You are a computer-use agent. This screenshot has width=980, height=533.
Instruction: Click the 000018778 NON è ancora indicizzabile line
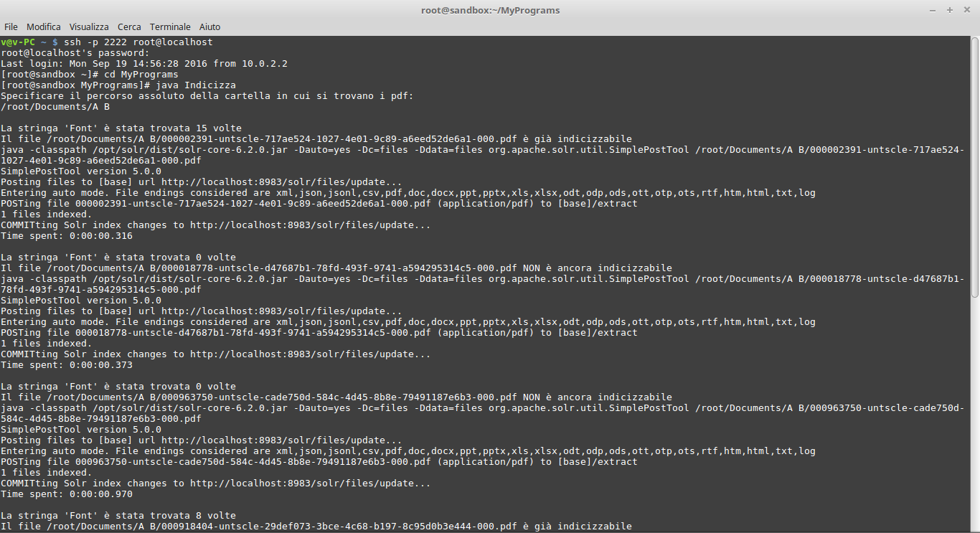coord(336,268)
